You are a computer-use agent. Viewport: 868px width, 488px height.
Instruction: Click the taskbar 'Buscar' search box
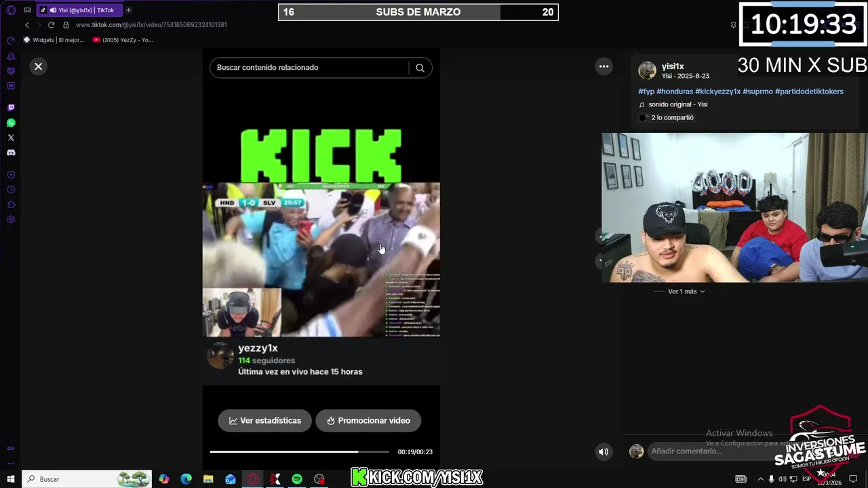click(x=87, y=479)
